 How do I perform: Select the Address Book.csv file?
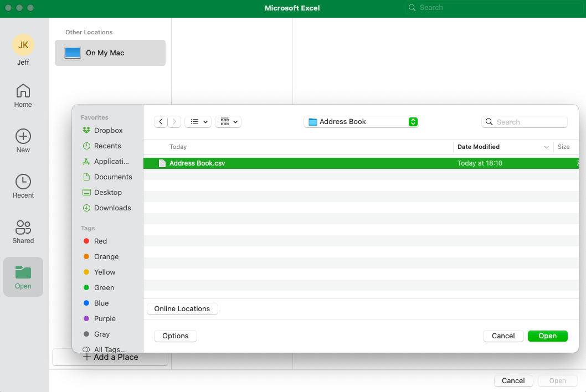(361, 163)
